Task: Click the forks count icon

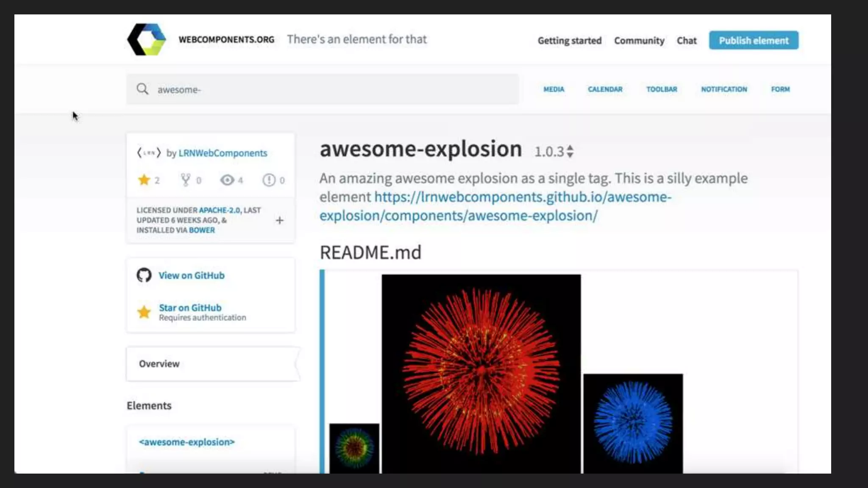Action: point(186,180)
